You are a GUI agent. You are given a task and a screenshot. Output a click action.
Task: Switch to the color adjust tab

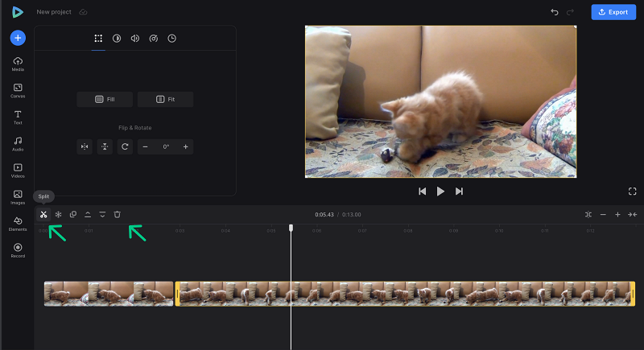[117, 39]
